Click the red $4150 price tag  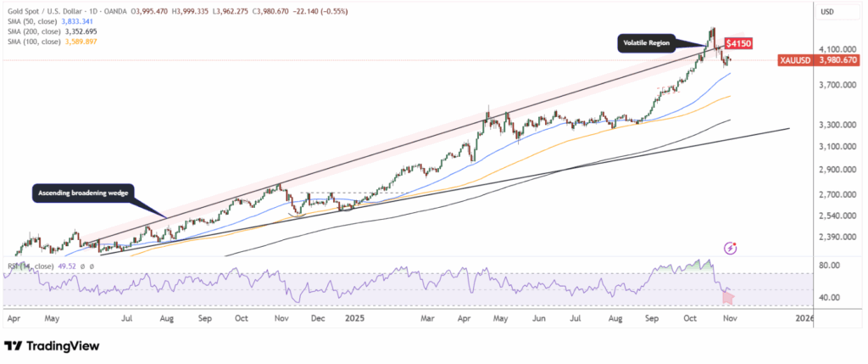tap(735, 42)
